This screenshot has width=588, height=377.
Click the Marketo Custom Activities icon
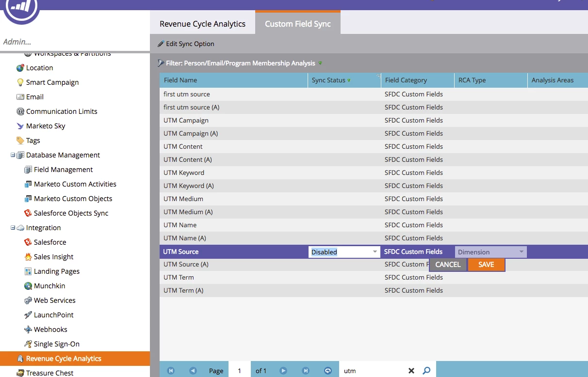(28, 184)
